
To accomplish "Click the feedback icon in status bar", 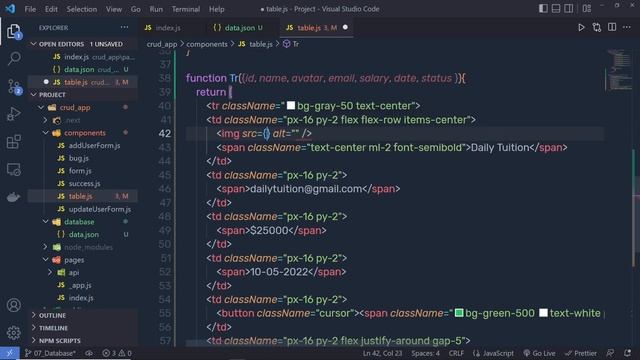I will [611, 353].
